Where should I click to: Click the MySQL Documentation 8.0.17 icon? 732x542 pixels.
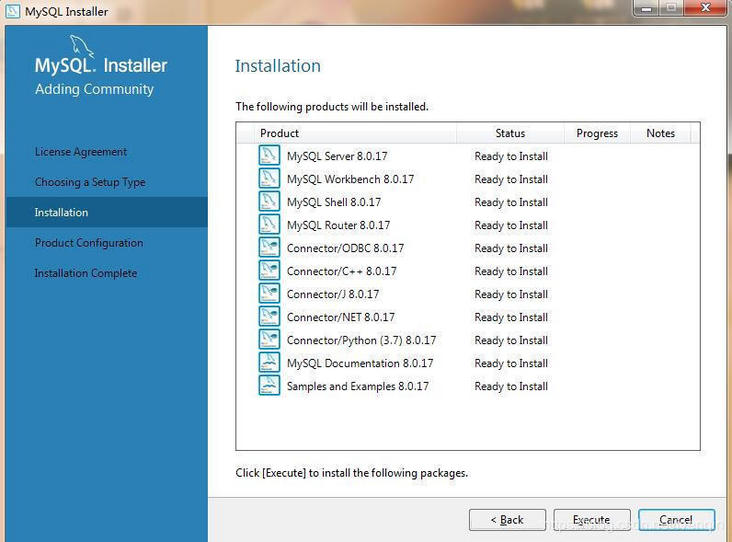pos(269,362)
